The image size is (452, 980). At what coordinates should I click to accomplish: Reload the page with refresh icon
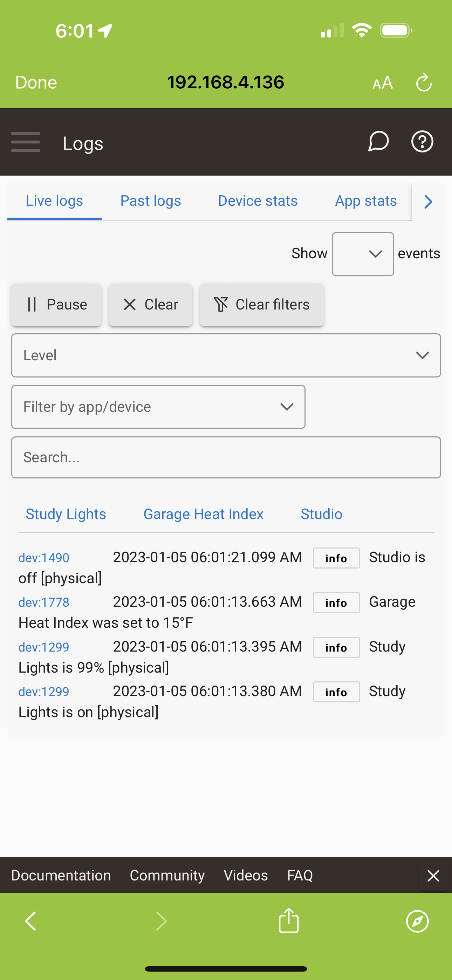coord(424,83)
